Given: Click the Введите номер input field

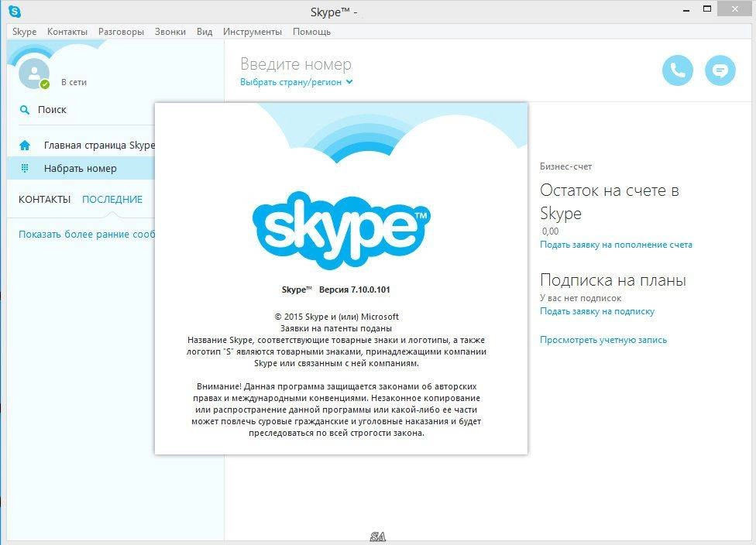Looking at the screenshot, I should [296, 64].
